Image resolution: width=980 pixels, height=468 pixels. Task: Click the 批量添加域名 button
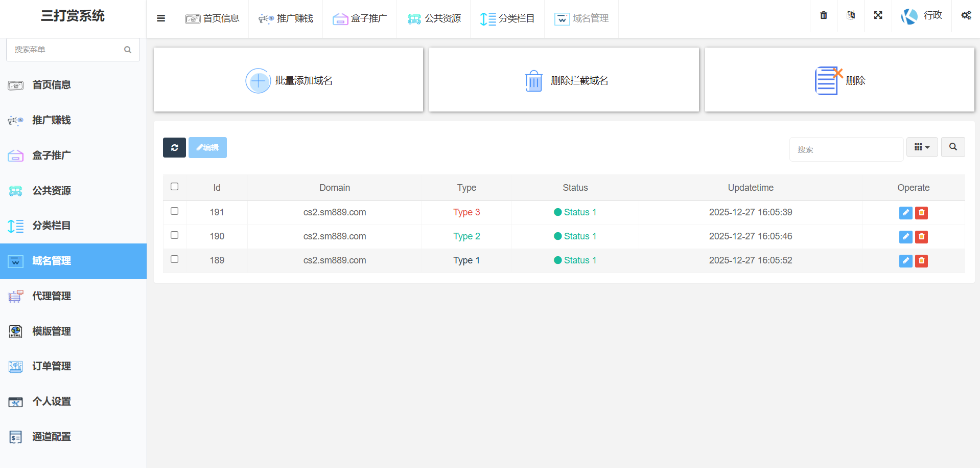(x=289, y=80)
